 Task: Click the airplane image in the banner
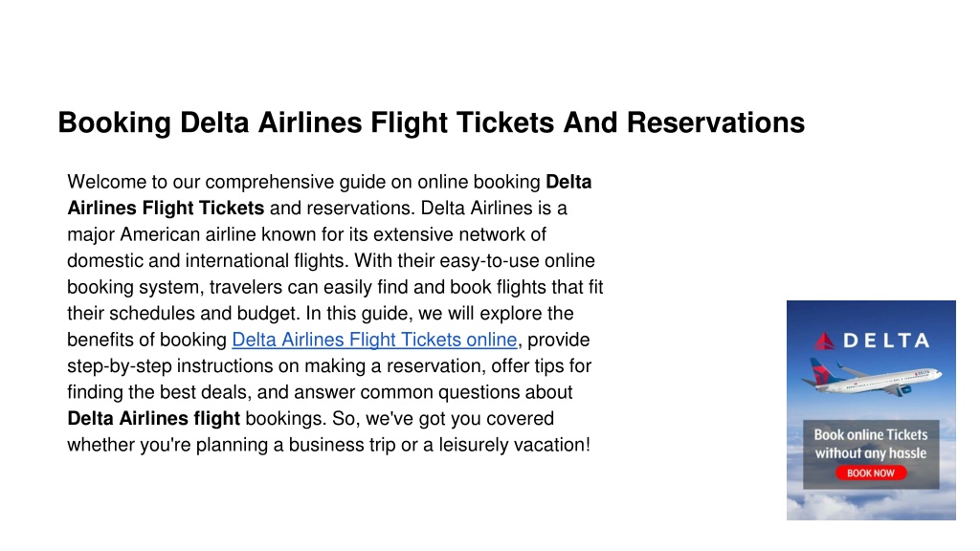point(873,376)
